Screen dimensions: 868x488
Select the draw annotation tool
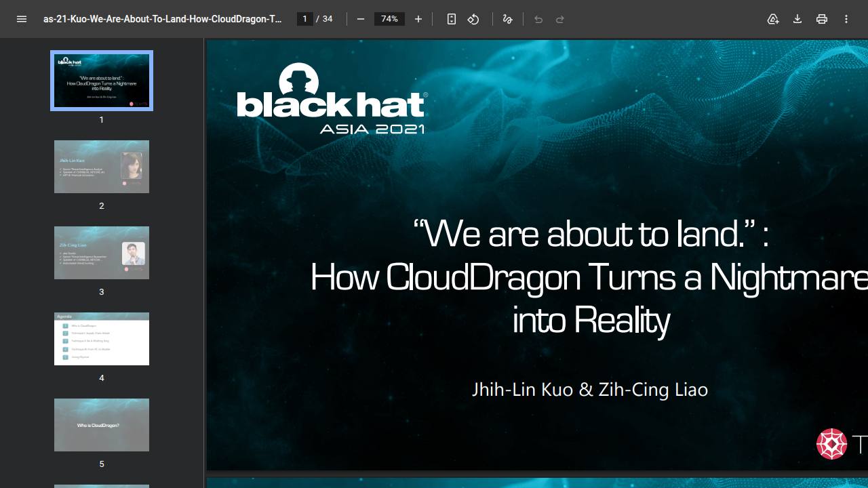coord(507,19)
